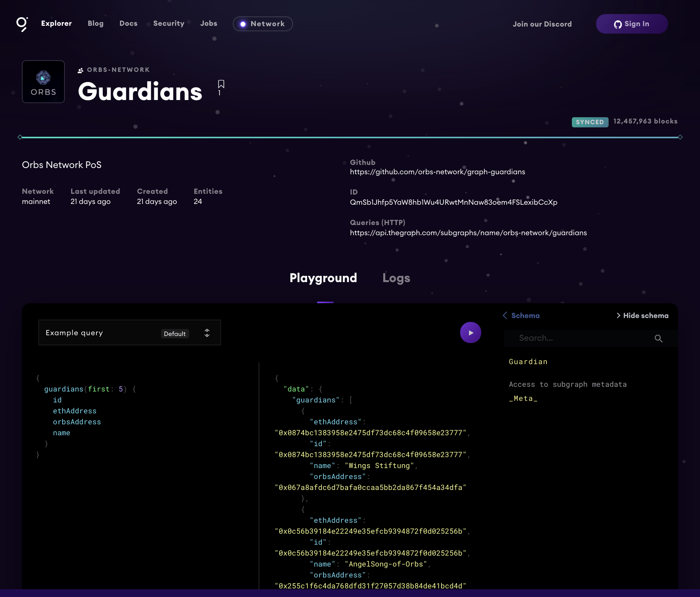Open the Guardian schema type

click(528, 362)
